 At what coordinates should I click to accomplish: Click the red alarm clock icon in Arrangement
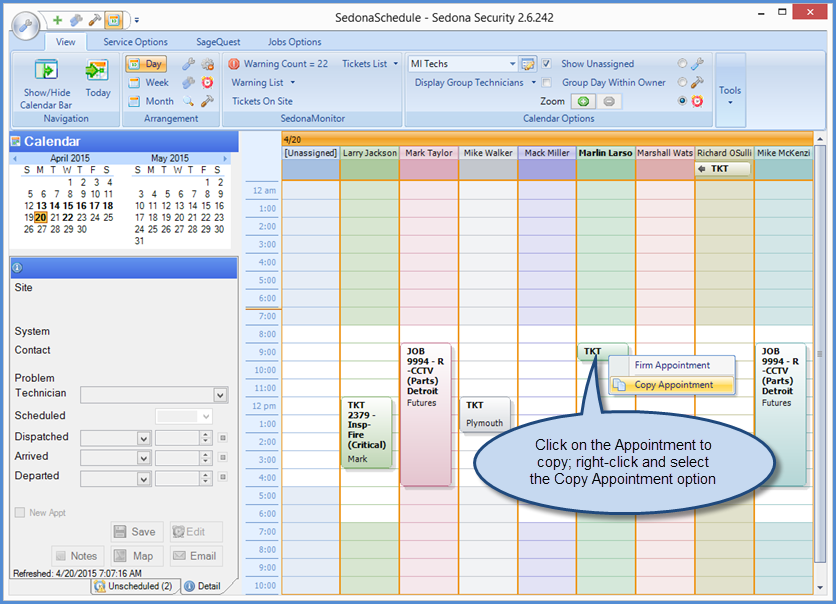207,83
